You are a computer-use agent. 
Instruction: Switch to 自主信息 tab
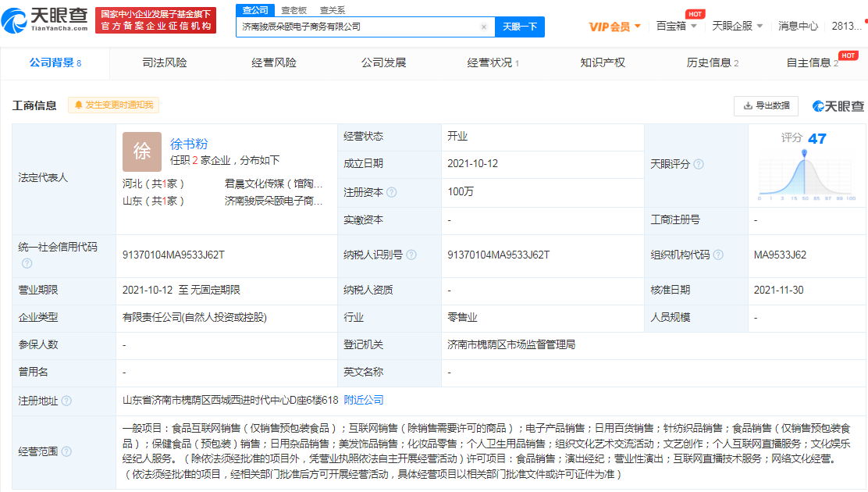pos(812,62)
